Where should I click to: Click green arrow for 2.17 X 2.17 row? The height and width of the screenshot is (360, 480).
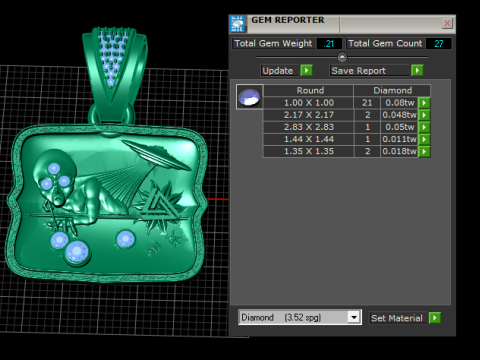[424, 115]
